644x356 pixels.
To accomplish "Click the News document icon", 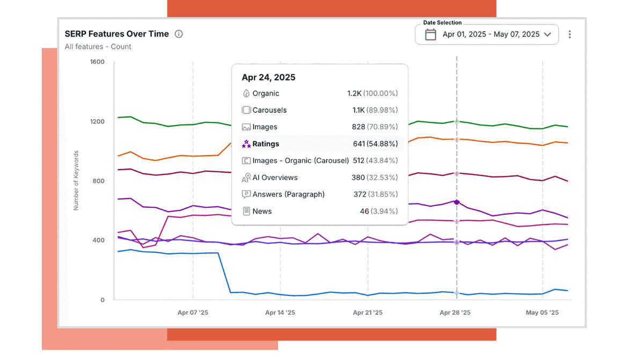I will click(x=246, y=212).
